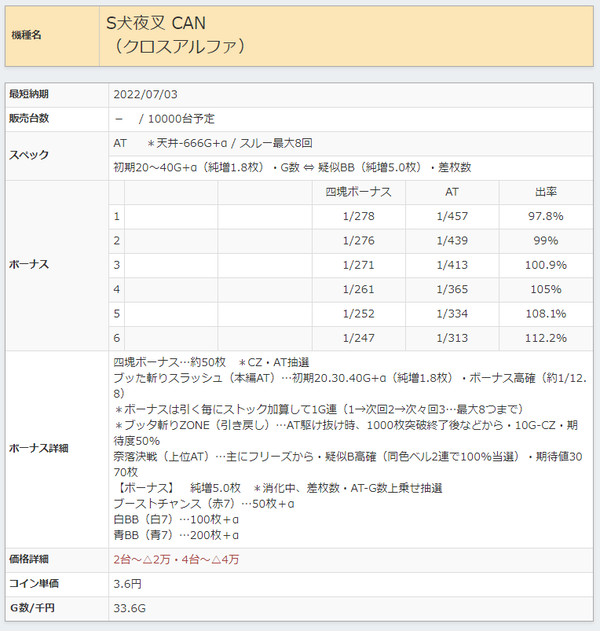
Task: Click the '青BB（青7）…200枚+α' line
Action: point(176,536)
